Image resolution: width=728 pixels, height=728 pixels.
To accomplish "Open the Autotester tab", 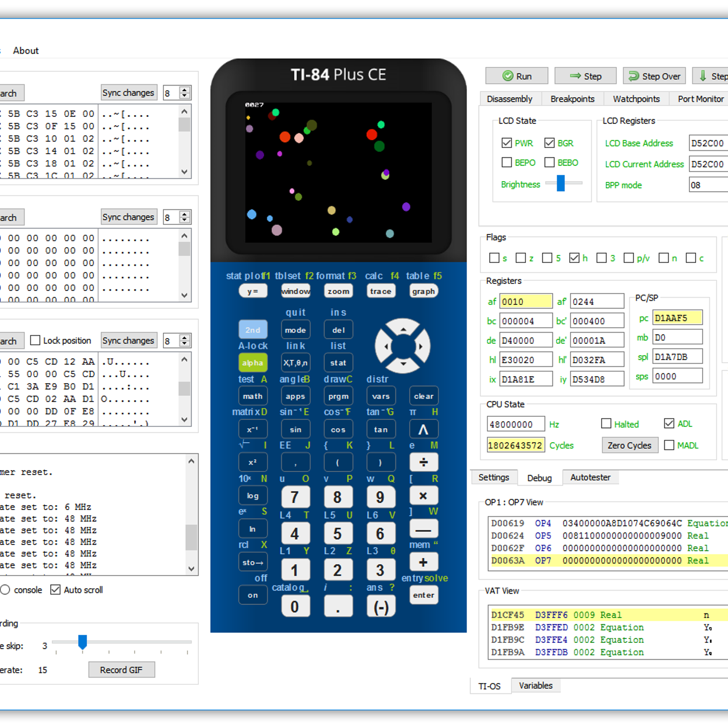I will 590,477.
